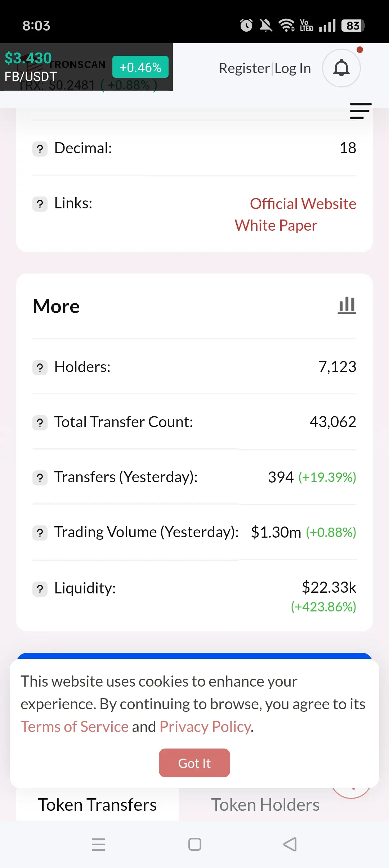
Task: Dismiss cookie notice with Got It
Action: 194,763
